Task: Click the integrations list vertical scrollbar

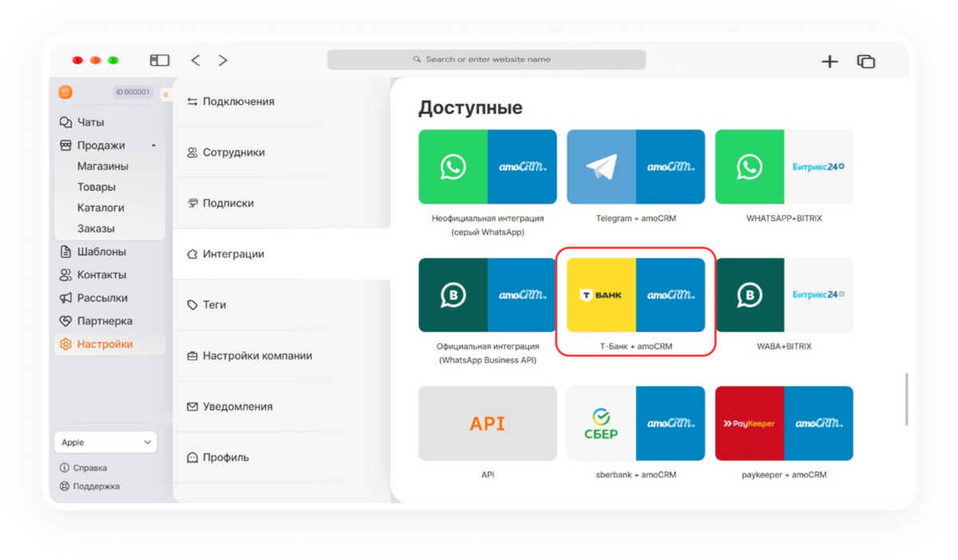Action: click(x=906, y=399)
